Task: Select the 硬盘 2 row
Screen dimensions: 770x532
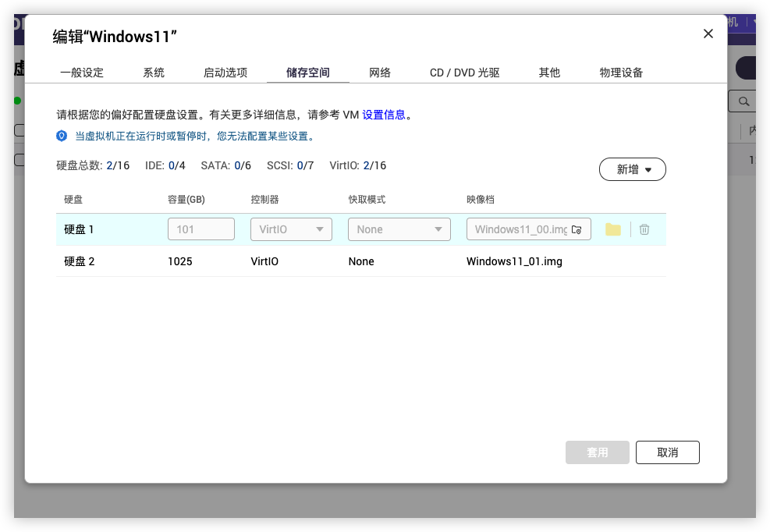Action: click(x=360, y=261)
